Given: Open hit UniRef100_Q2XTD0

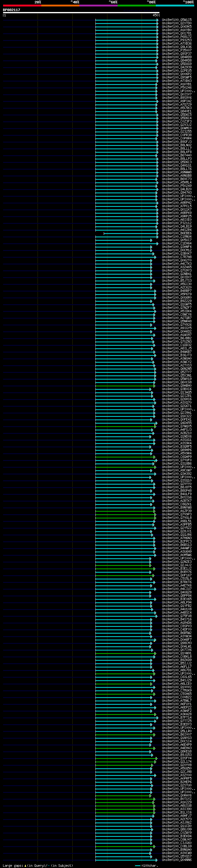Looking at the screenshot, I should click(177, 23).
